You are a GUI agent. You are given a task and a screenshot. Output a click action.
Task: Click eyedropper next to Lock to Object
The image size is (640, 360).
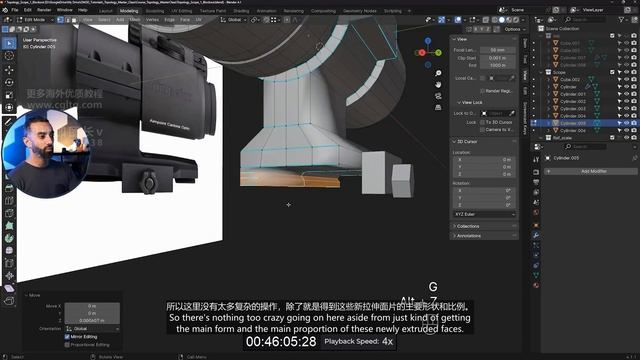[x=512, y=113]
